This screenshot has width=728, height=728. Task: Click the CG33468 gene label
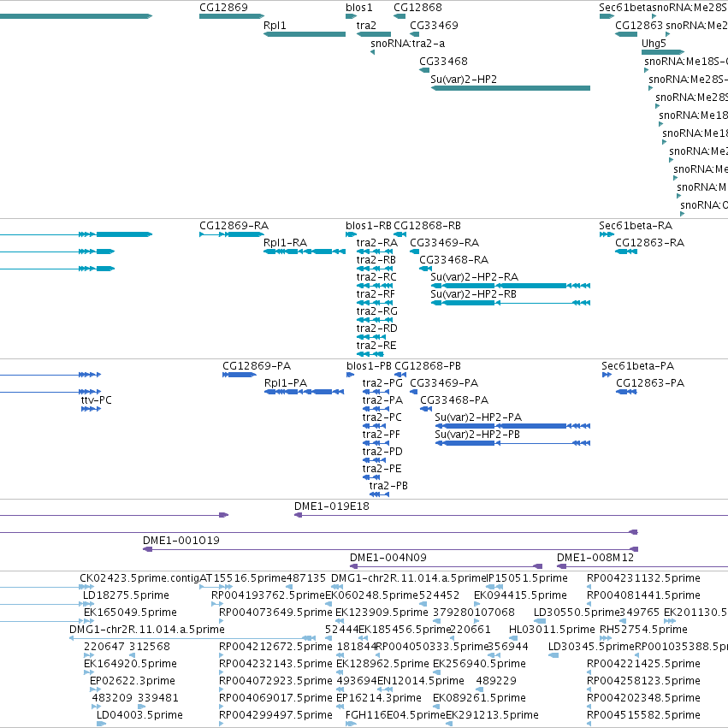point(443,62)
